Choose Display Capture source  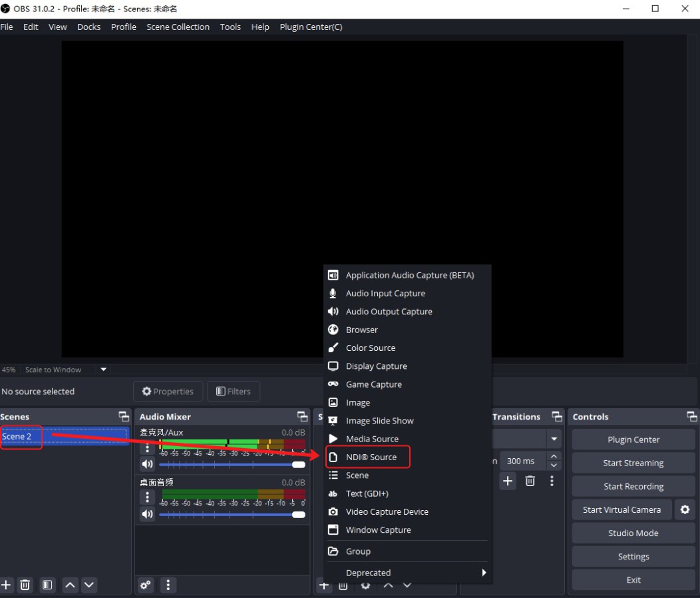pos(407,366)
